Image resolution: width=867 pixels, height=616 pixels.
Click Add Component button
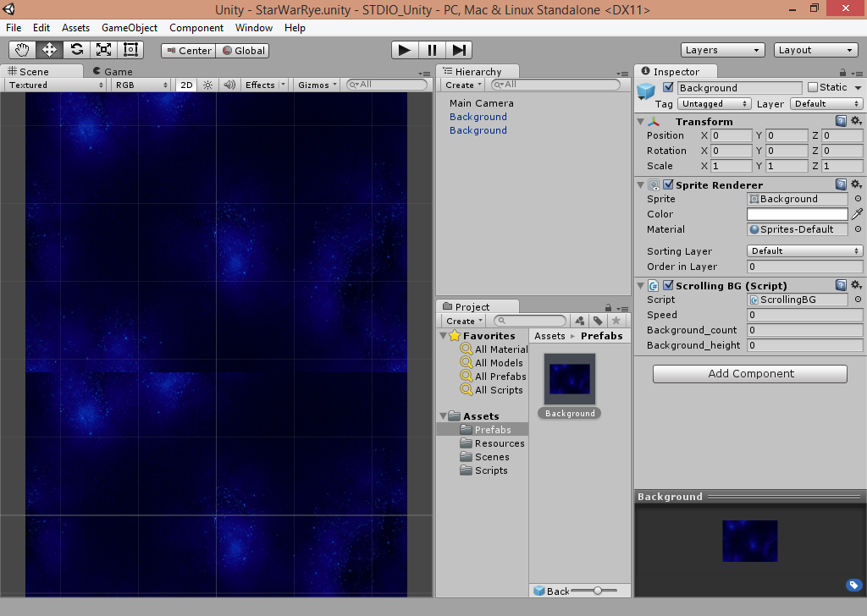pyautogui.click(x=750, y=373)
